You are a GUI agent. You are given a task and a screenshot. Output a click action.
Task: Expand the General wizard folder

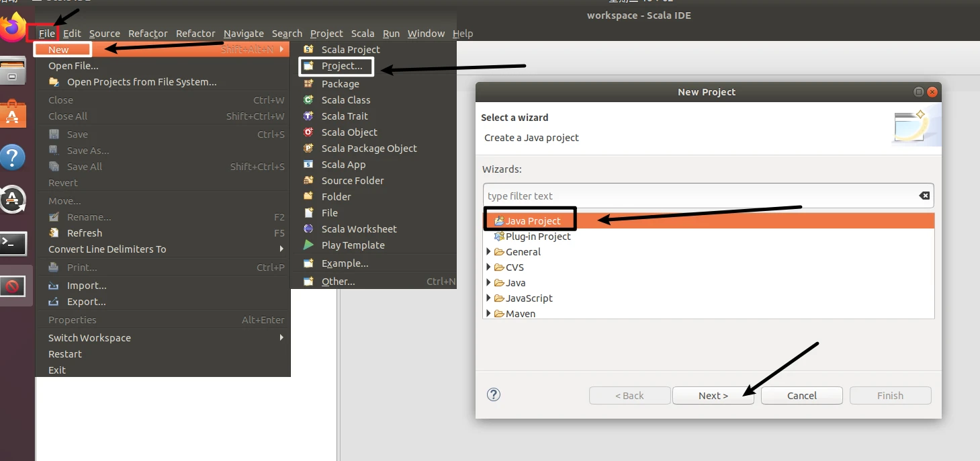pyautogui.click(x=489, y=252)
